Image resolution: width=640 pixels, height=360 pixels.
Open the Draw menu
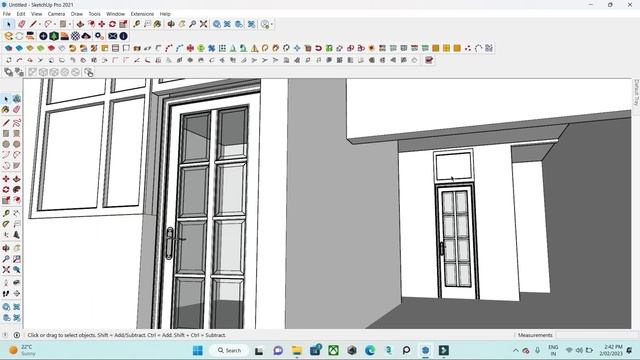tap(77, 14)
